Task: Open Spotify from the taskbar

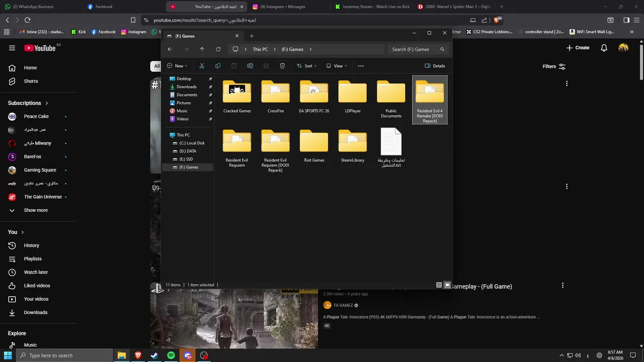Action: [x=171, y=355]
